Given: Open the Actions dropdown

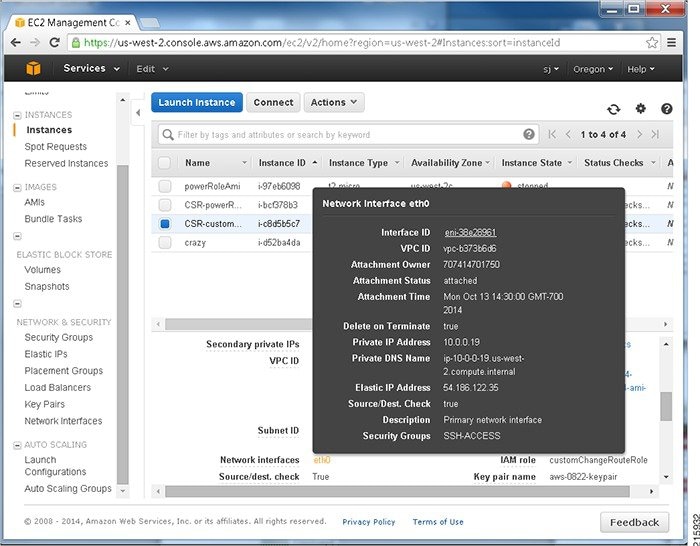Looking at the screenshot, I should tap(334, 102).
